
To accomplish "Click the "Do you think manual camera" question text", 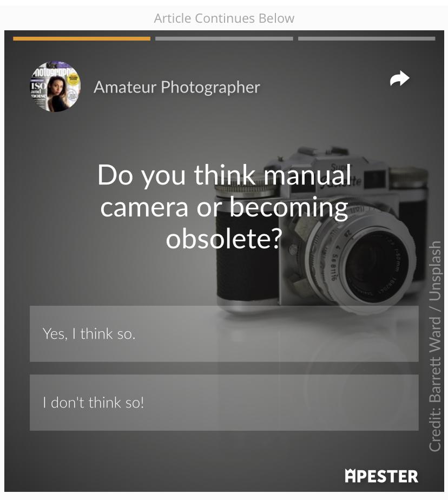I will coord(224,175).
